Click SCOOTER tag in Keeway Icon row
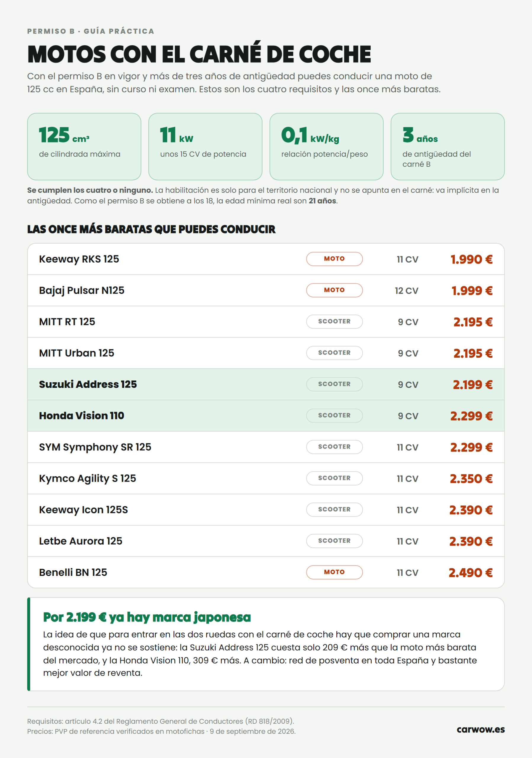532x758 pixels. [334, 510]
